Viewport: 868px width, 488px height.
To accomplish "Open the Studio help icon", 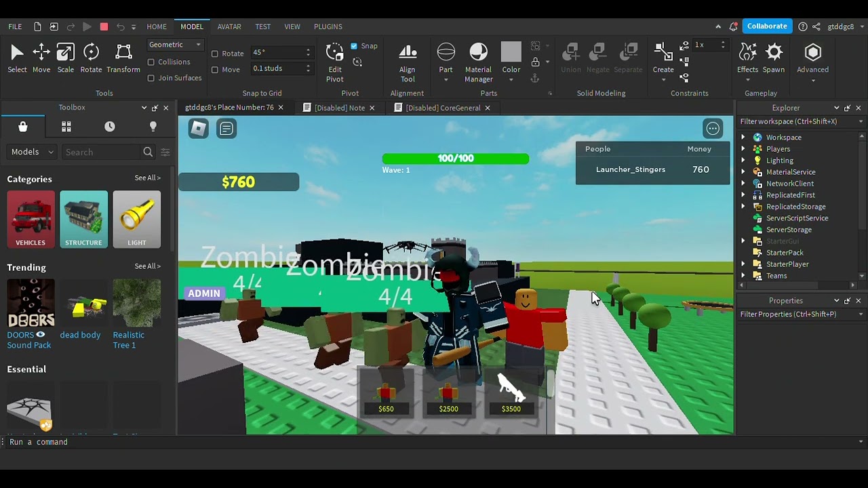I will (x=803, y=26).
